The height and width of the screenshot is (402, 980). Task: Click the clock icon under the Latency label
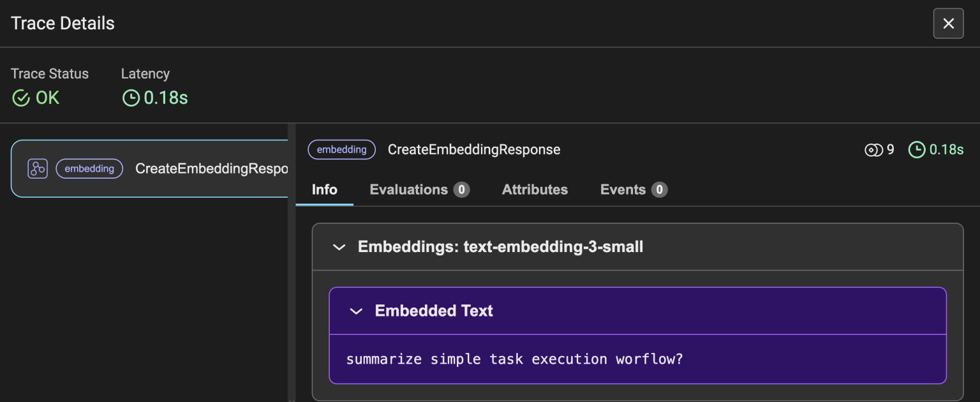[131, 98]
